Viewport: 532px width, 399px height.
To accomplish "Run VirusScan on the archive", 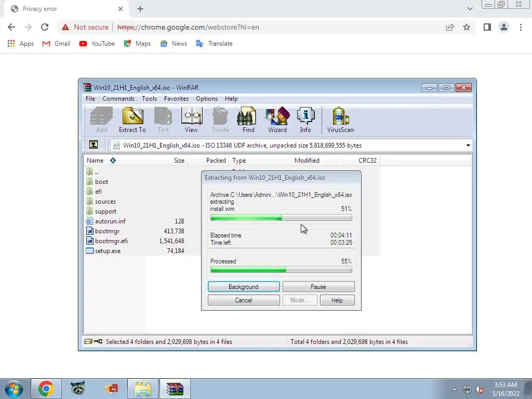I will click(x=340, y=120).
